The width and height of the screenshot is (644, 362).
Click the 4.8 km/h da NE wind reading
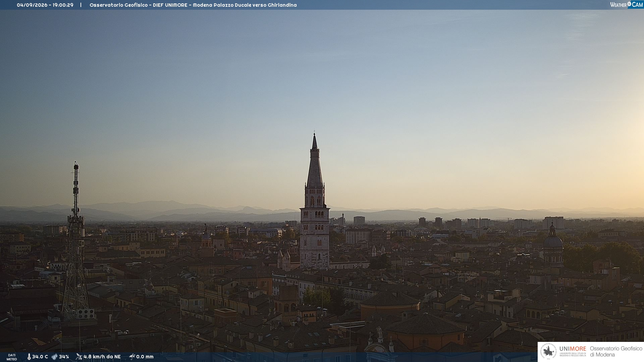coord(102,357)
